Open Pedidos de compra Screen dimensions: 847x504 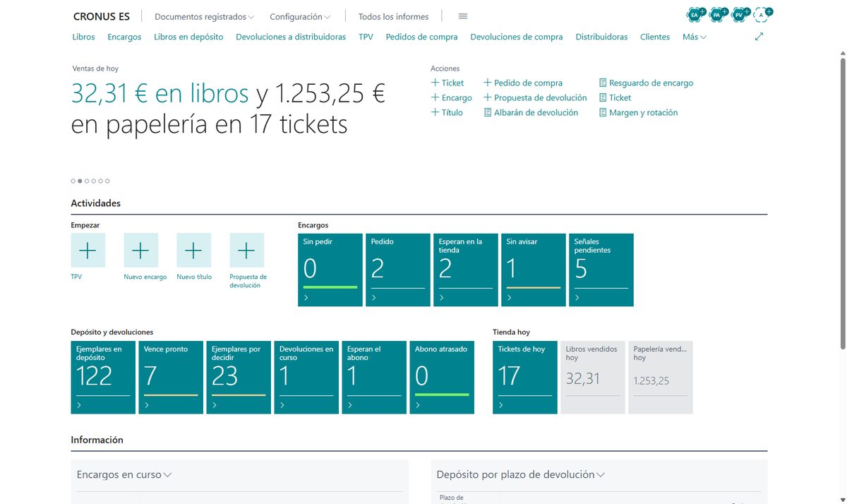click(x=421, y=37)
